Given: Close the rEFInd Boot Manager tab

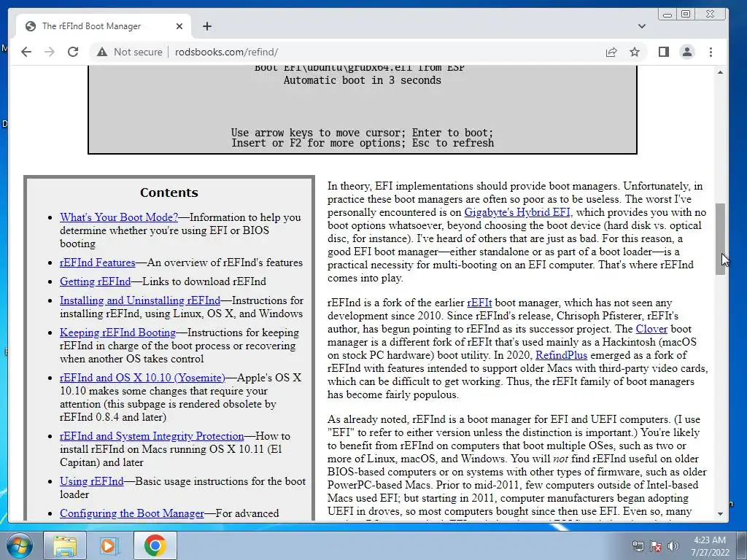Looking at the screenshot, I should point(179,26).
